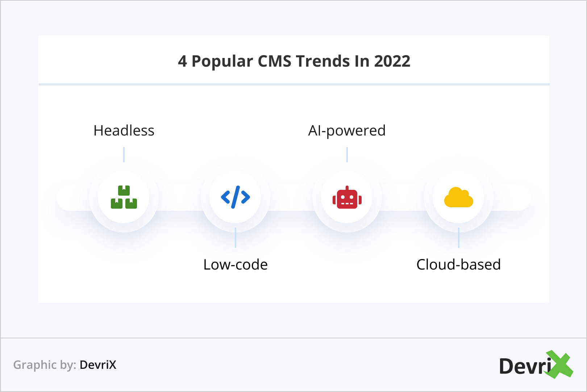Select the "Headless" label text
This screenshot has width=587, height=392.
[124, 131]
